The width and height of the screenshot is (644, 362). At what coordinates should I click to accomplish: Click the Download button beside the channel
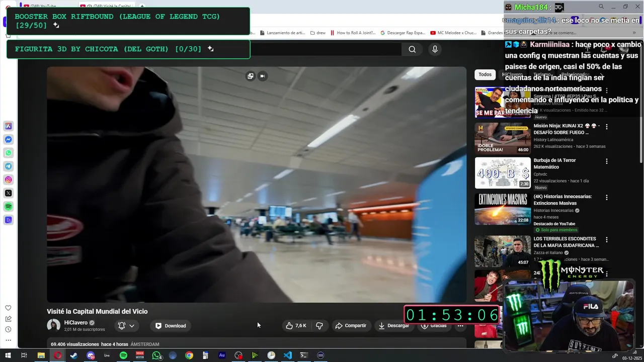point(171,326)
